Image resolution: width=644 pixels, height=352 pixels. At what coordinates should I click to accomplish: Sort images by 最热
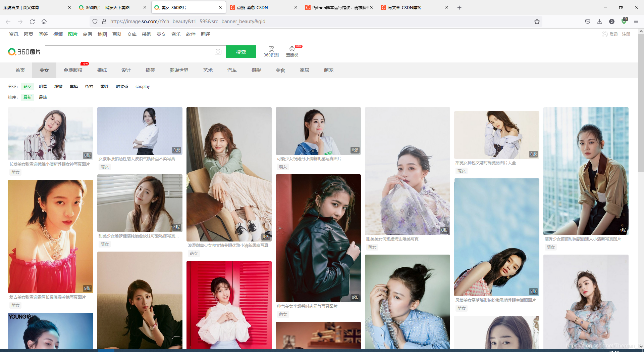43,97
